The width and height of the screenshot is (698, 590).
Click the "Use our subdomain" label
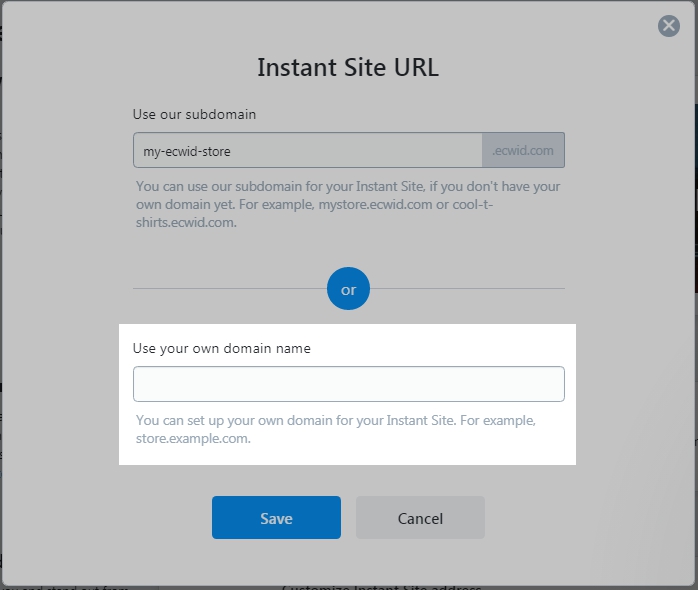click(x=194, y=114)
